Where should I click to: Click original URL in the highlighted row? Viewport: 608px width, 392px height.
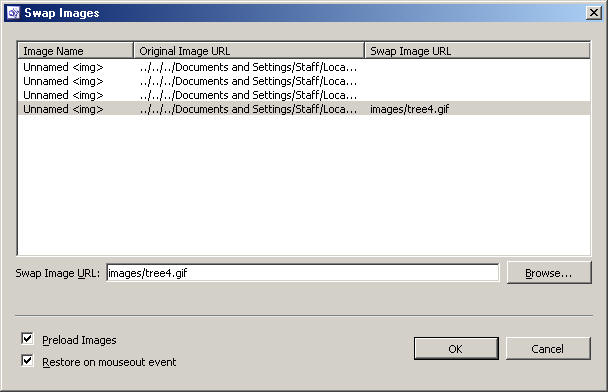(x=248, y=109)
